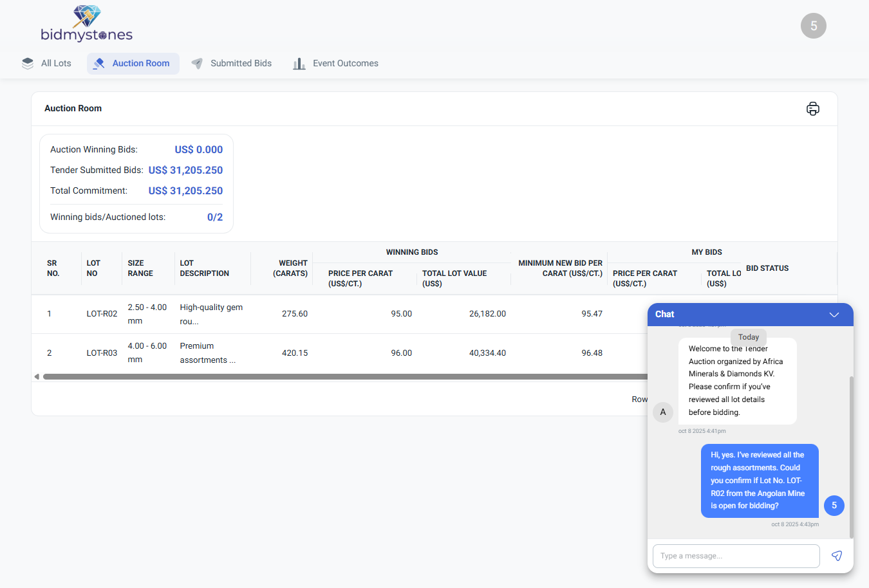
Task: Click the Premium assortments ... description
Action: 208,353
